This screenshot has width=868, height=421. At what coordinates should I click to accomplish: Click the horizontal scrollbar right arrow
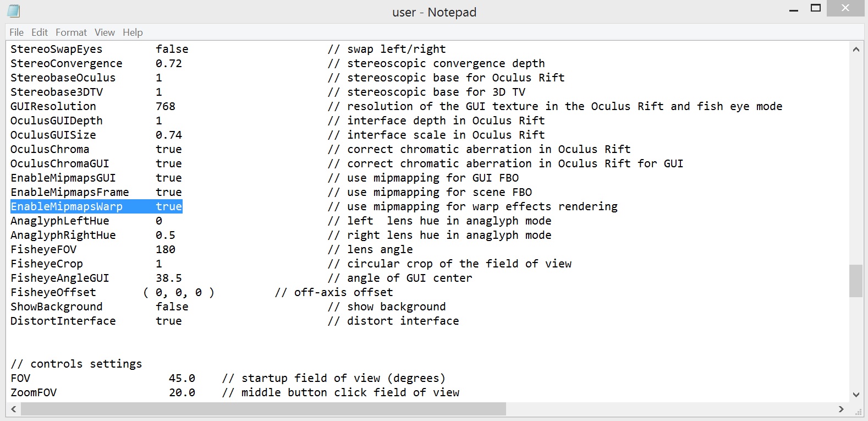point(841,409)
